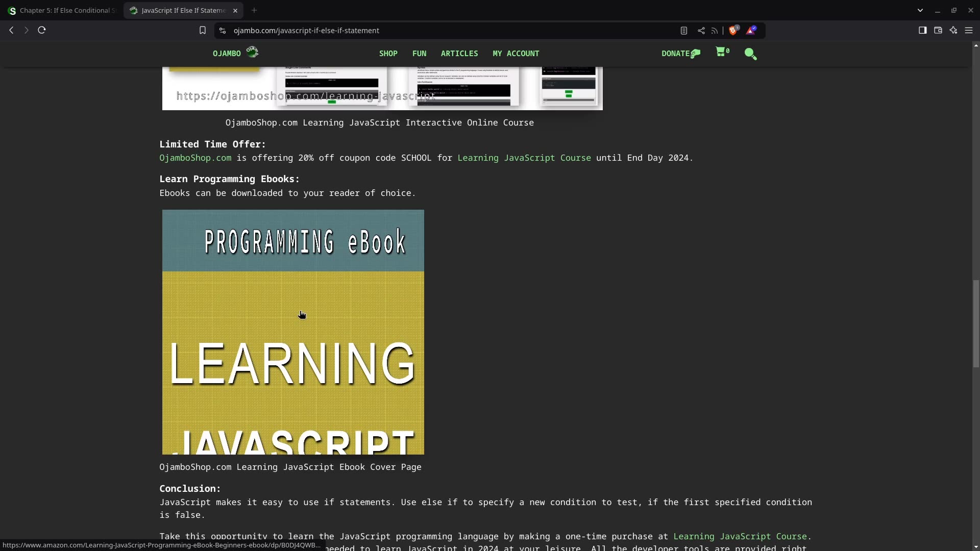Open Leo AI assistant
This screenshot has width=980, height=551.
coord(953,31)
